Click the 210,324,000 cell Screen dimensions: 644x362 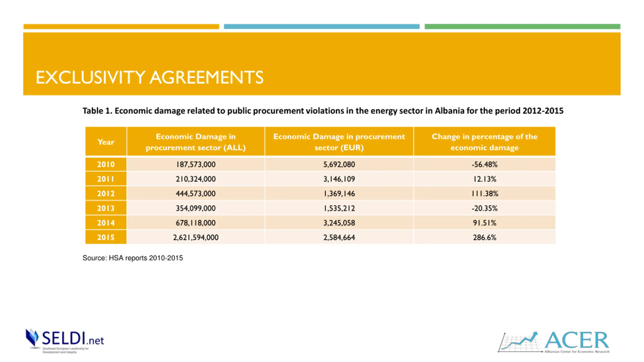pyautogui.click(x=196, y=179)
